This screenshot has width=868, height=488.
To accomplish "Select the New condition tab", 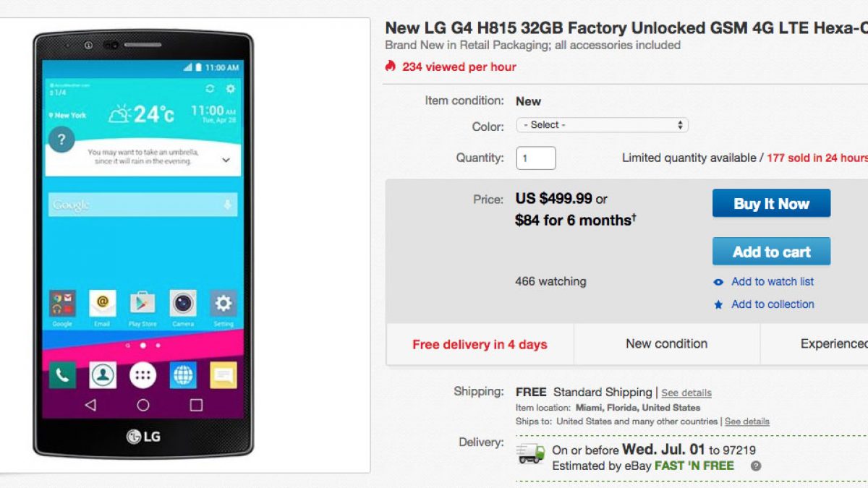I will click(667, 344).
